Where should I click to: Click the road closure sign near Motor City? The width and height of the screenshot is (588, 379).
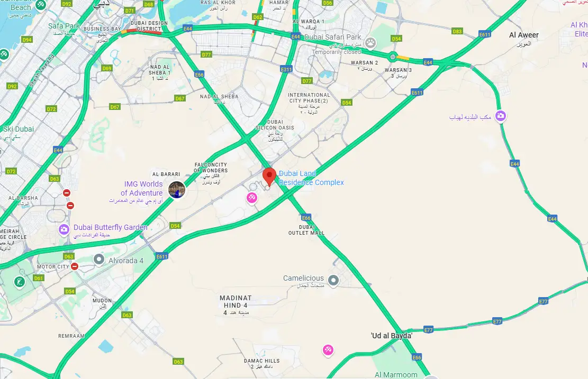click(x=75, y=266)
